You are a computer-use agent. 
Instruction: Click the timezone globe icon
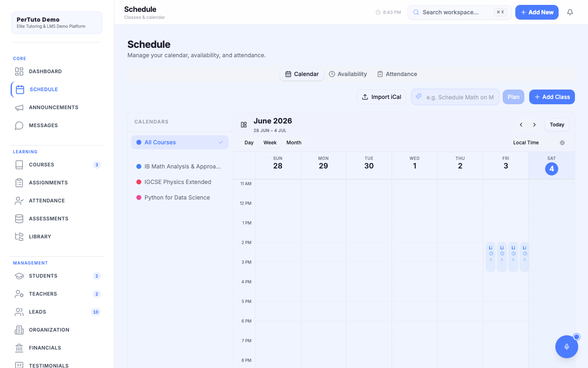[562, 143]
